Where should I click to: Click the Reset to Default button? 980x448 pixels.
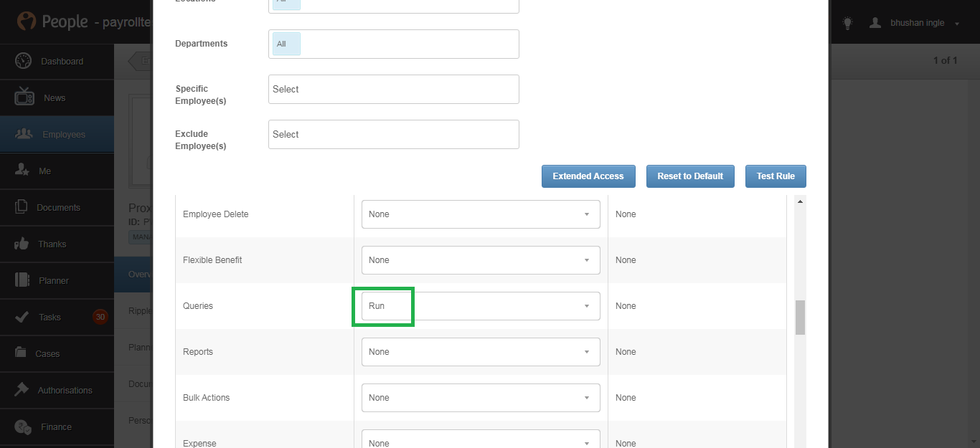[x=690, y=176]
